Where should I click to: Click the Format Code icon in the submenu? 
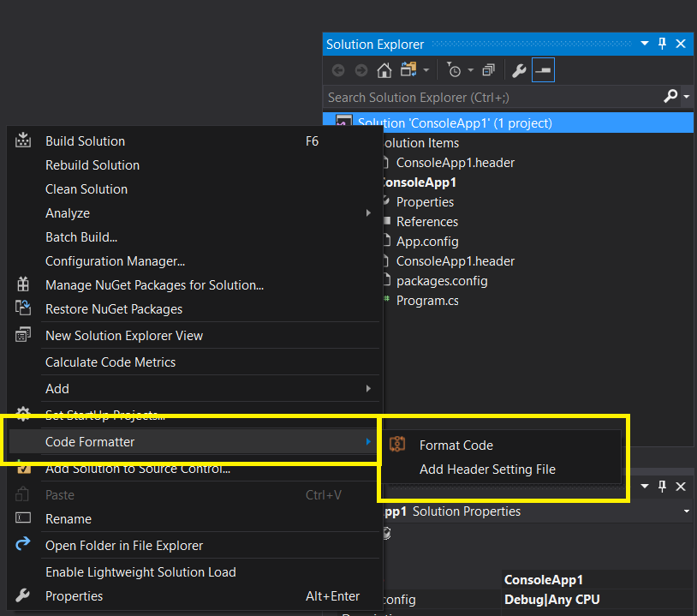point(396,445)
